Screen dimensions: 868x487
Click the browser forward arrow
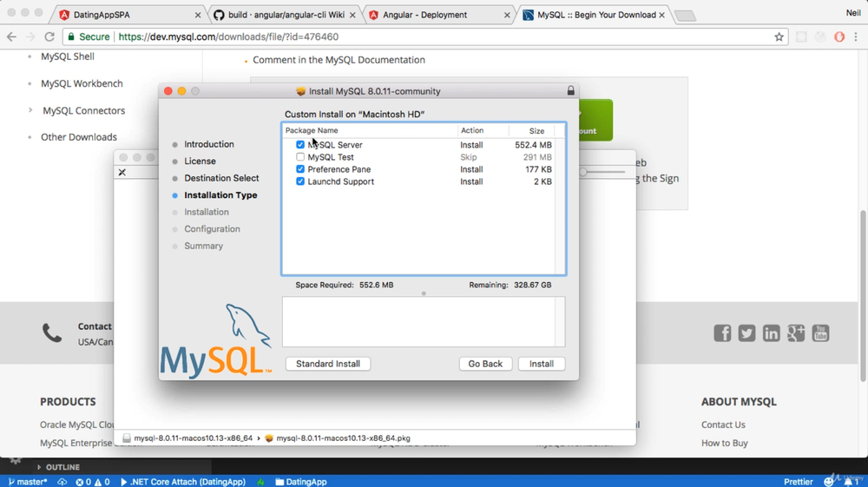click(x=30, y=36)
